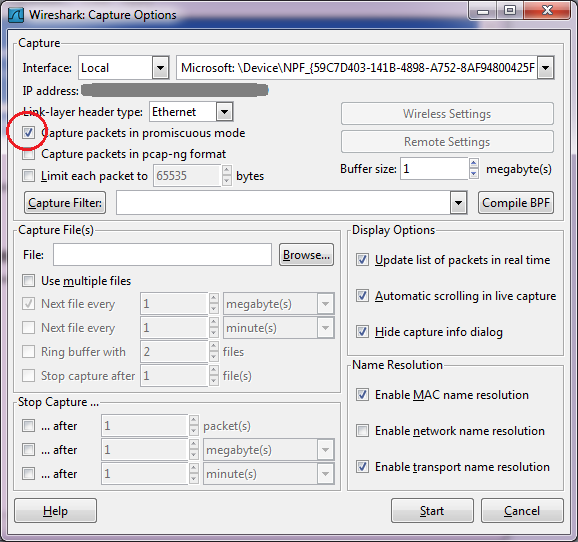Click Browse to choose capture file
This screenshot has width=578, height=542.
pos(306,255)
